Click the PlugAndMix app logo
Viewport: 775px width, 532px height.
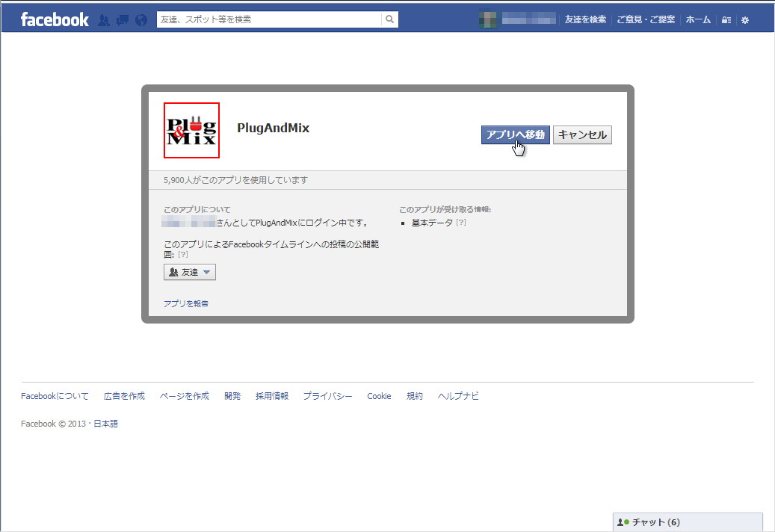pos(191,131)
